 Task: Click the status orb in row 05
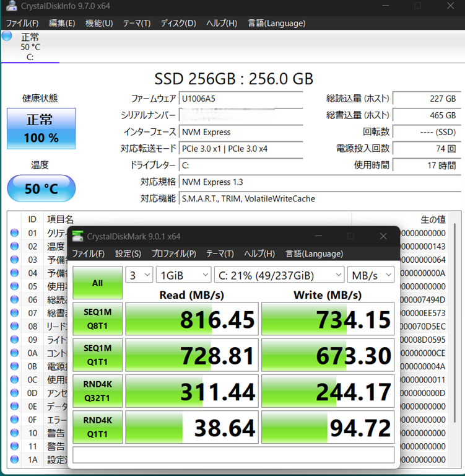pos(14,286)
